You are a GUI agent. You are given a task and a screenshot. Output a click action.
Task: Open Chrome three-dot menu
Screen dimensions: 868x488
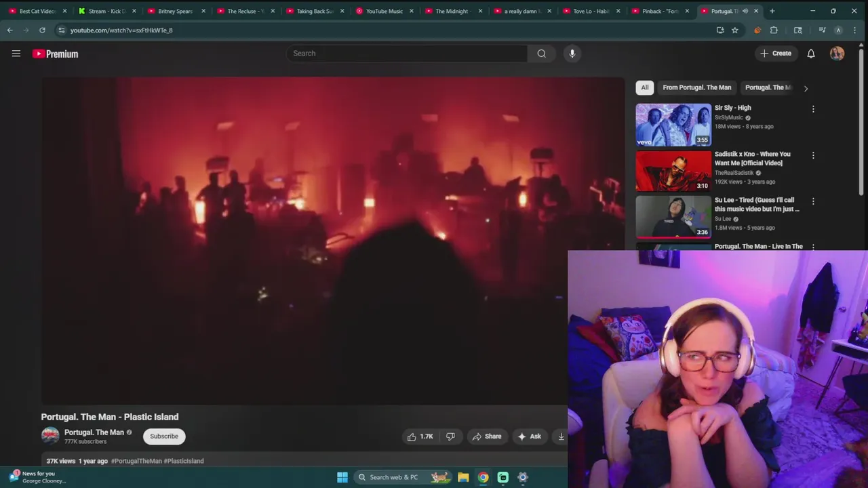click(x=854, y=30)
